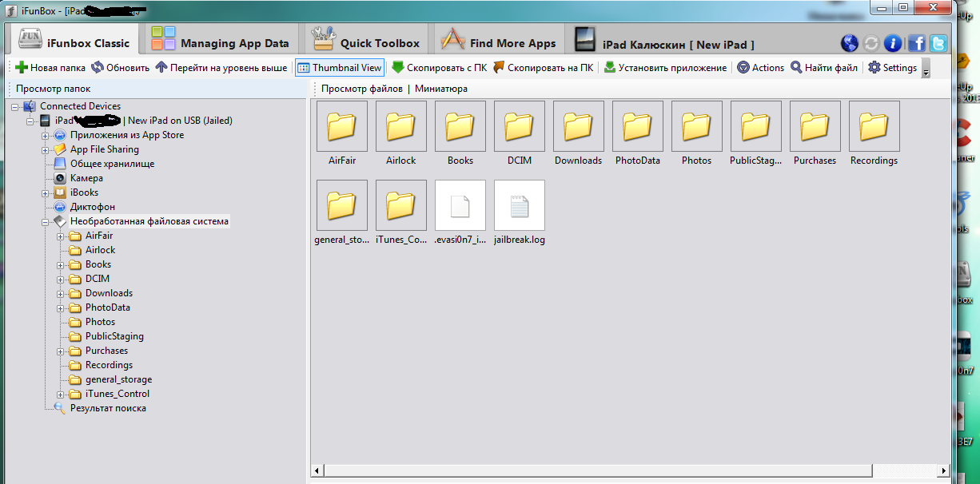
Task: Click Установить приложение
Action: 665,68
